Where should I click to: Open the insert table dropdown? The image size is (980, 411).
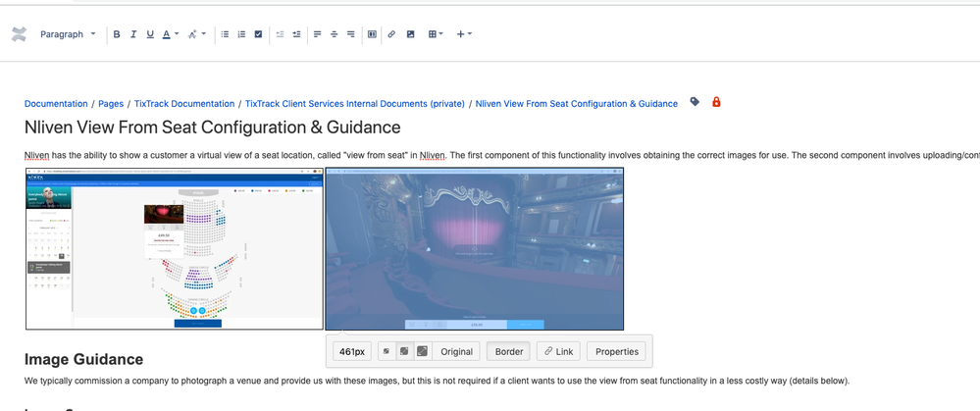[x=436, y=34]
